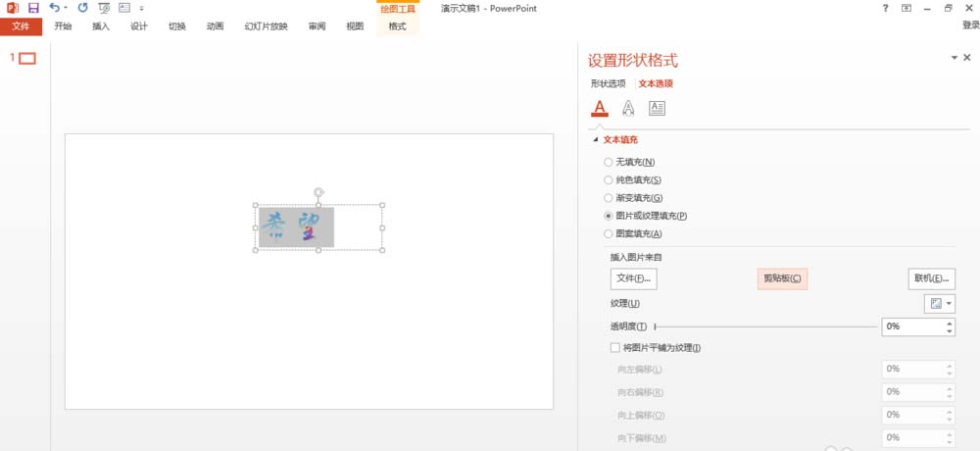The height and width of the screenshot is (451, 980).
Task: Click the PowerPoint application logo icon
Action: pyautogui.click(x=13, y=8)
